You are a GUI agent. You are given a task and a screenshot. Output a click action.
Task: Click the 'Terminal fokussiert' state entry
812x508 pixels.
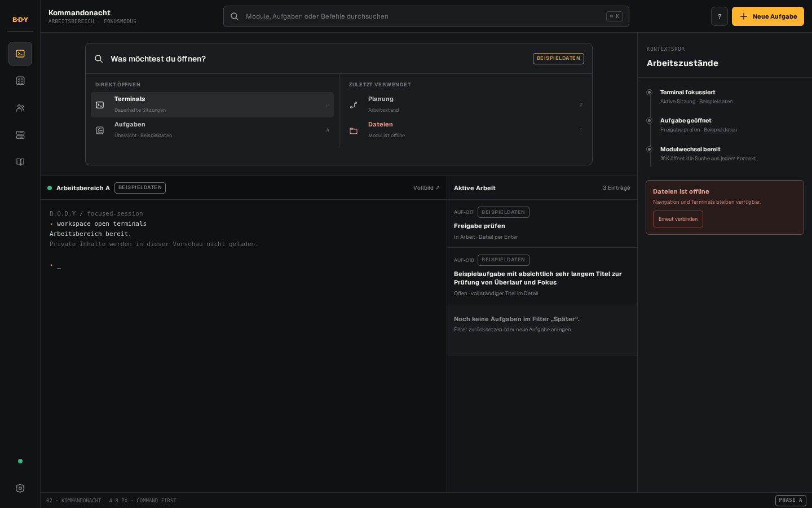[725, 97]
